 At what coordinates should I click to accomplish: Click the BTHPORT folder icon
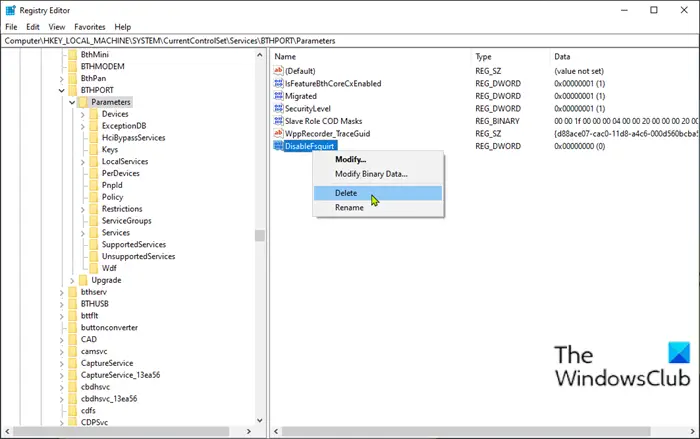coord(73,90)
